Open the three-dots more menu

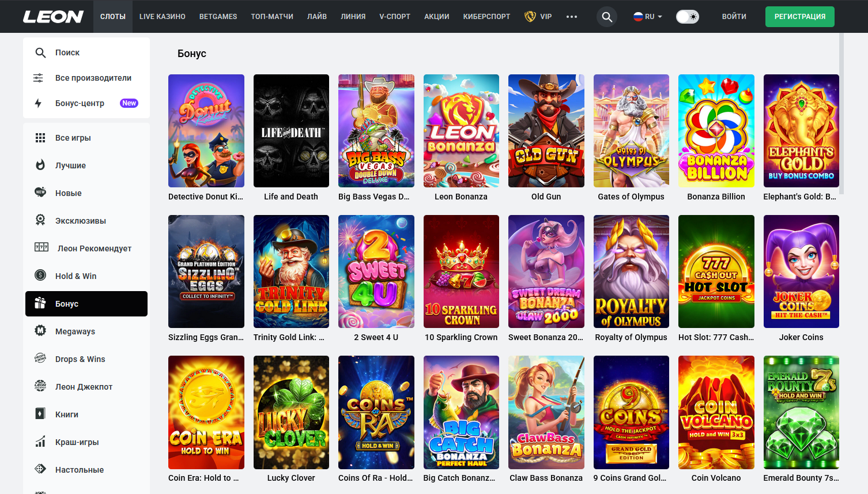click(x=572, y=17)
